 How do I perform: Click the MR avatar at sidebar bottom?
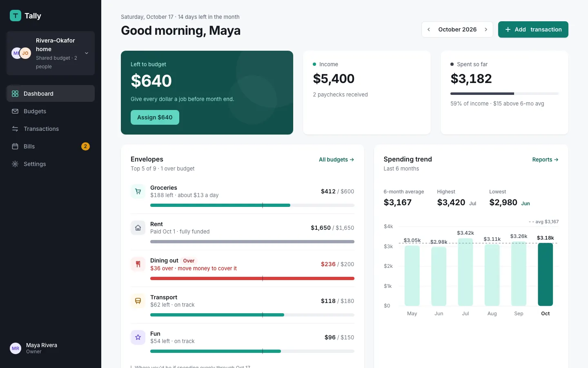[16, 348]
